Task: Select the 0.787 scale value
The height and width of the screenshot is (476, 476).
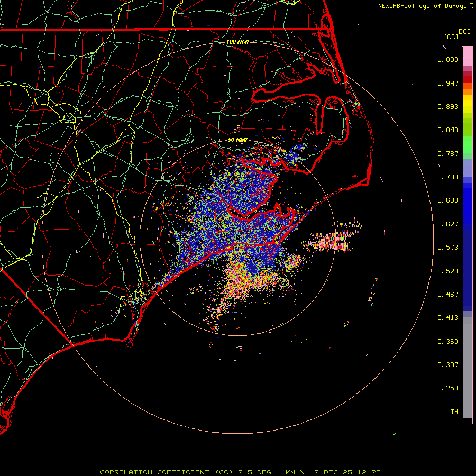Action: pos(448,153)
